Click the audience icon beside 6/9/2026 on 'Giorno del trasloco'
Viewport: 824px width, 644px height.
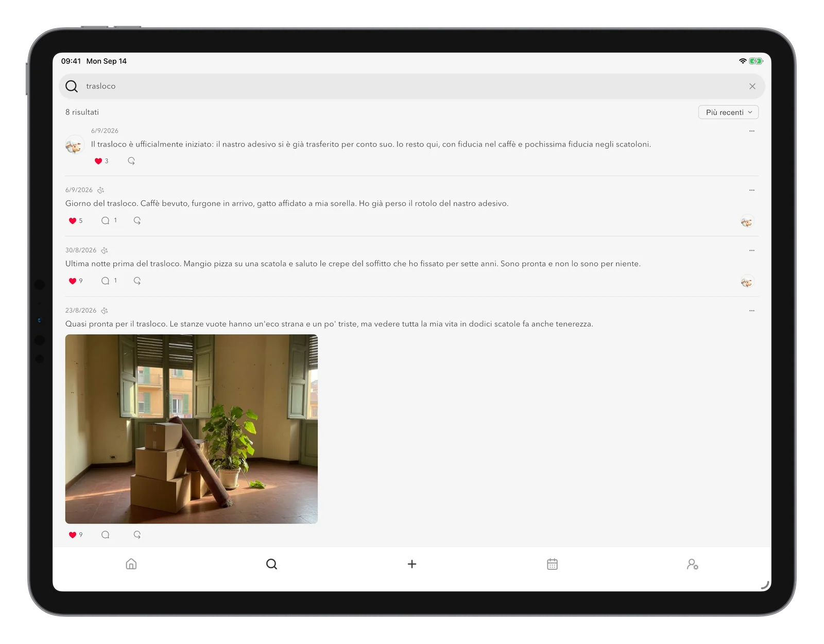pyautogui.click(x=101, y=190)
